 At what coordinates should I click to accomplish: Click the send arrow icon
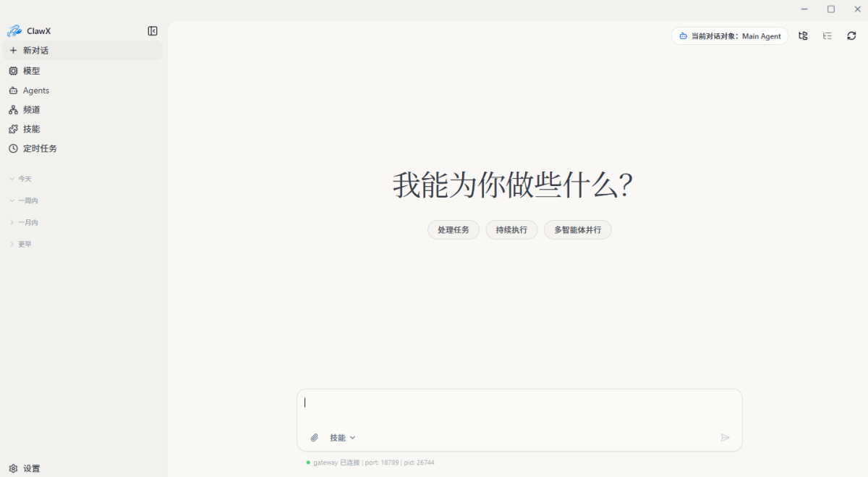pyautogui.click(x=725, y=438)
